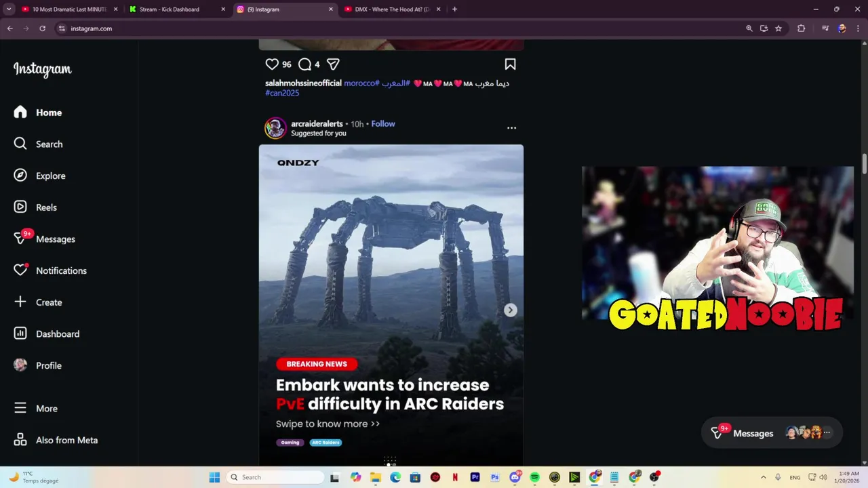
Task: Open the Dashboard sidebar item
Action: point(47,333)
